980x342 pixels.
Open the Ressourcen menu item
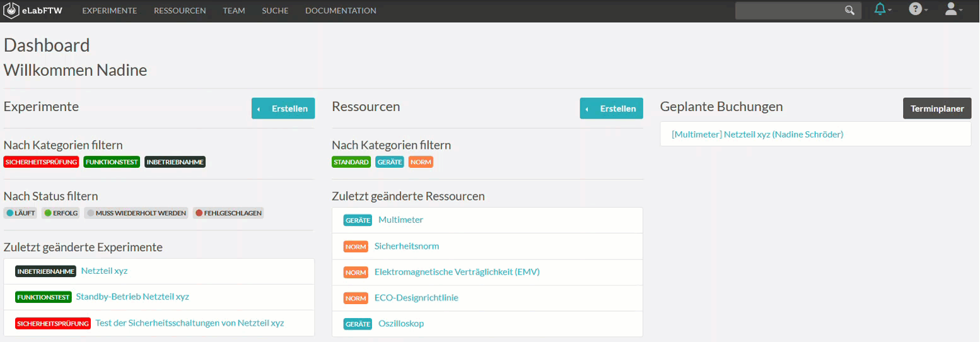click(180, 11)
